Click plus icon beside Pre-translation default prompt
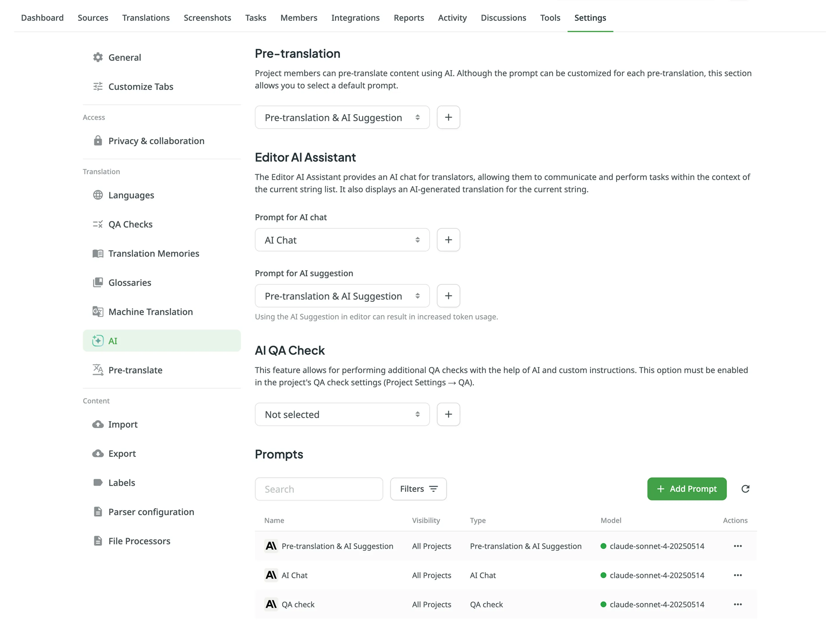 [448, 117]
